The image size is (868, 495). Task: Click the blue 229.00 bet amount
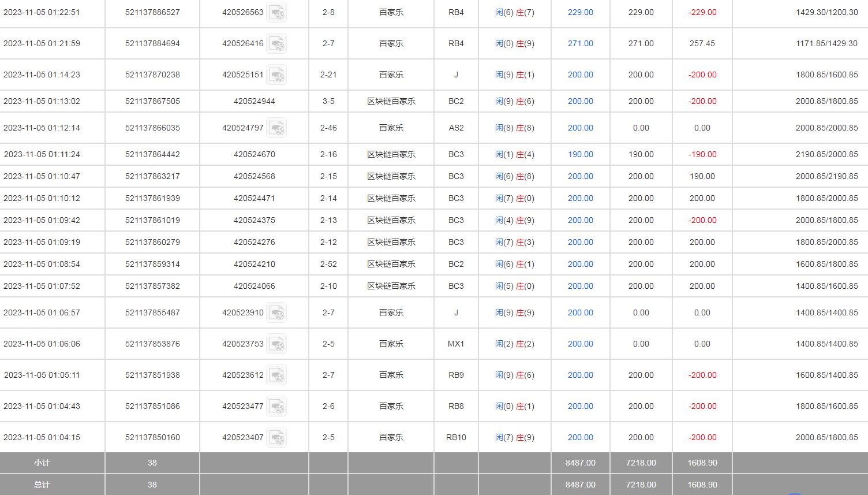coord(580,12)
